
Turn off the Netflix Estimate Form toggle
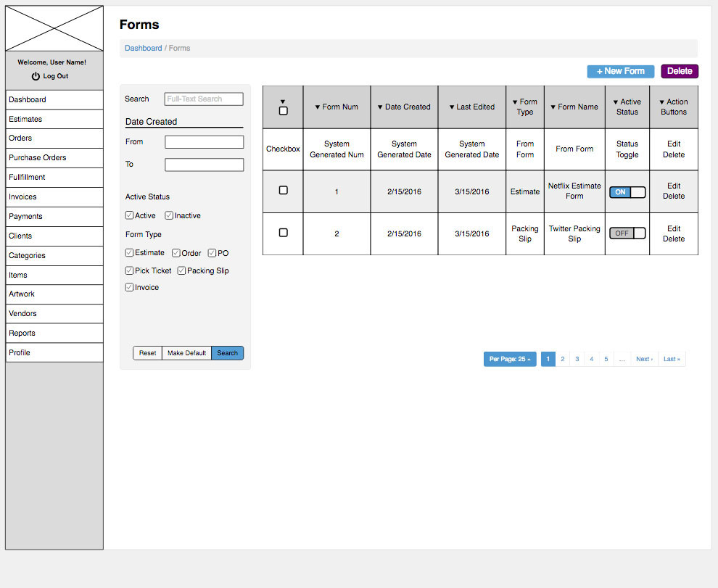pyautogui.click(x=627, y=192)
